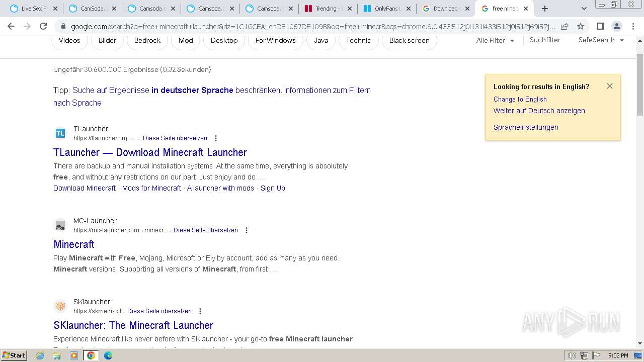This screenshot has width=644, height=362.
Task: Translate TLauncher page via Diese Seite übersetzen
Action: tap(175, 138)
